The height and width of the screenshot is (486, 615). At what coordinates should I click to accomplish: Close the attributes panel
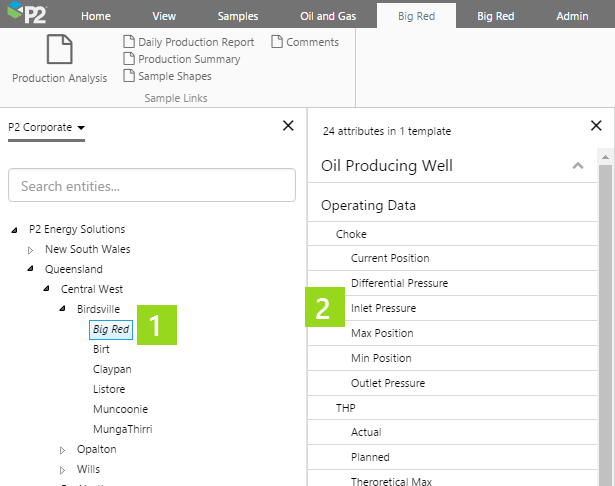coord(596,126)
